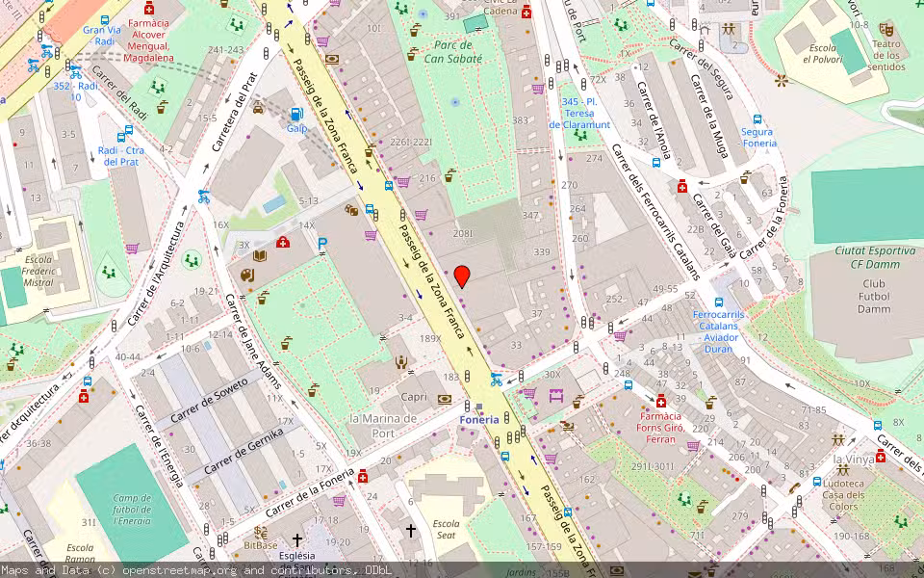Viewport: 924px width, 578px height.
Task: Click the Teatro de los sentidos label
Action: click(x=885, y=56)
